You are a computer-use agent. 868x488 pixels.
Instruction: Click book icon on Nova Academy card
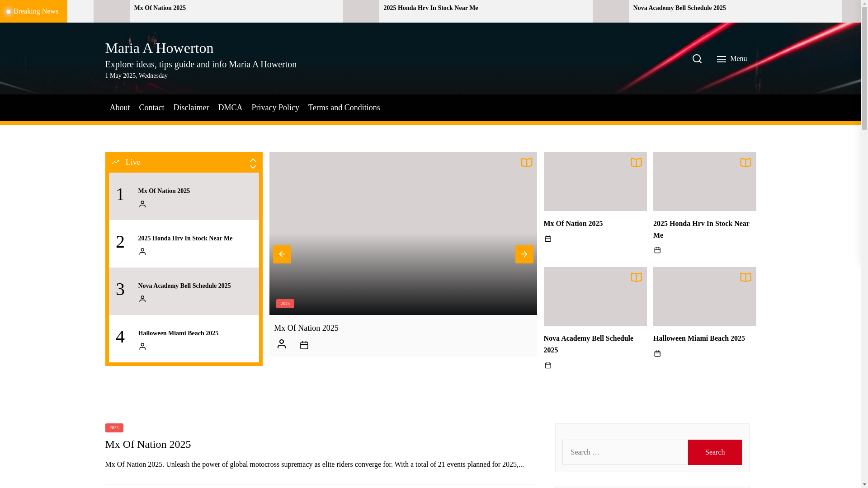(x=636, y=277)
